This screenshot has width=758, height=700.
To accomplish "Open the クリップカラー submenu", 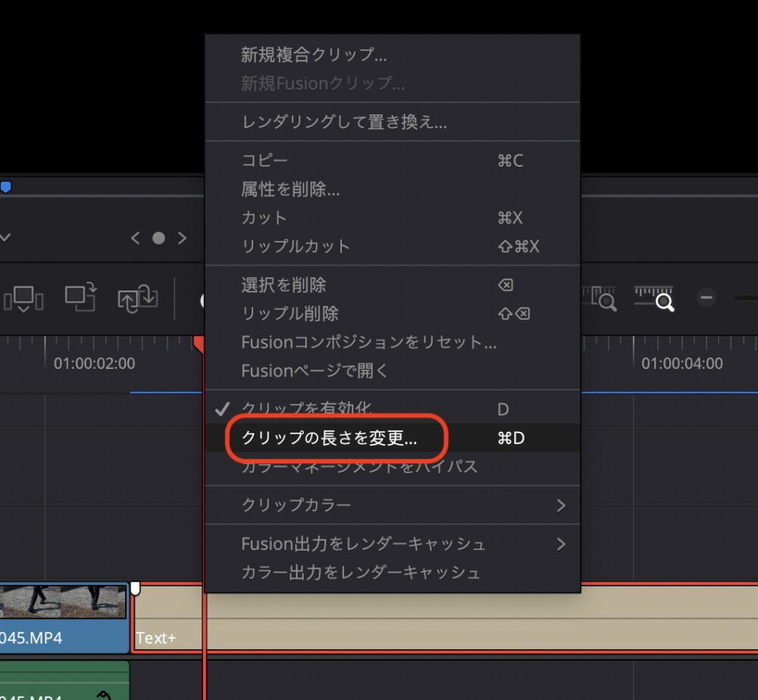I will tap(303, 505).
